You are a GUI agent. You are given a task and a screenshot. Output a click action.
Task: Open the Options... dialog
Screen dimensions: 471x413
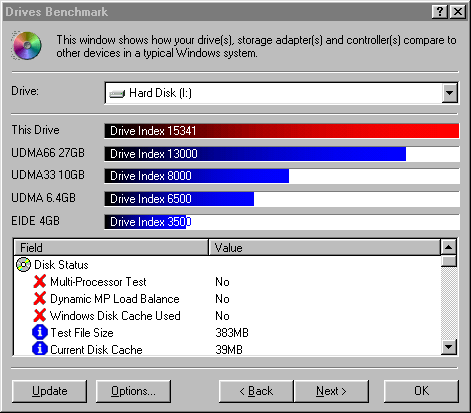(133, 391)
